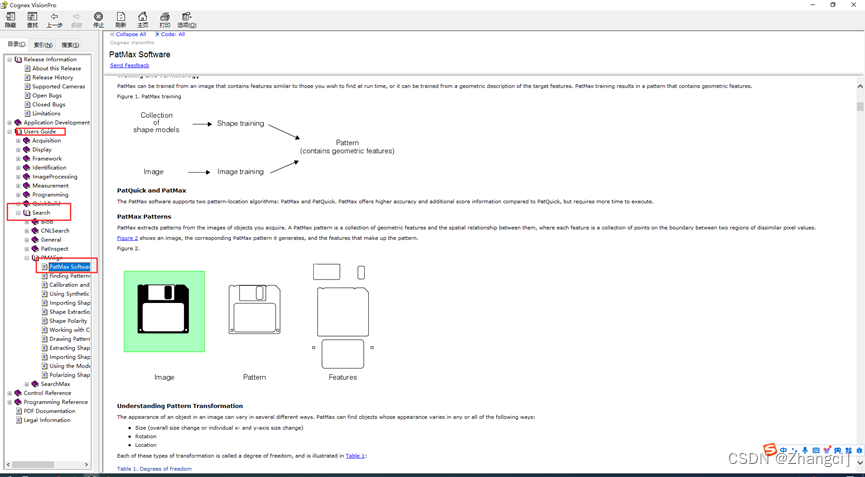Expand the Application Development node

[x=9, y=122]
